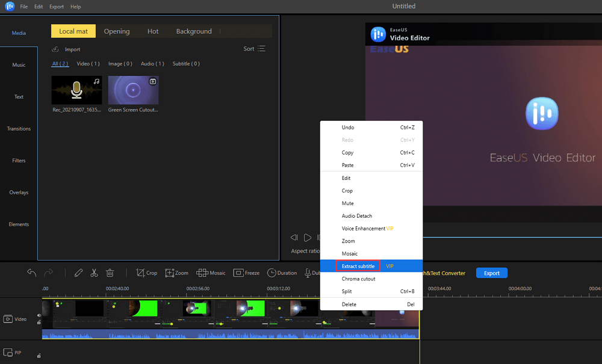Switch to the Background tab
602x364 pixels.
194,31
